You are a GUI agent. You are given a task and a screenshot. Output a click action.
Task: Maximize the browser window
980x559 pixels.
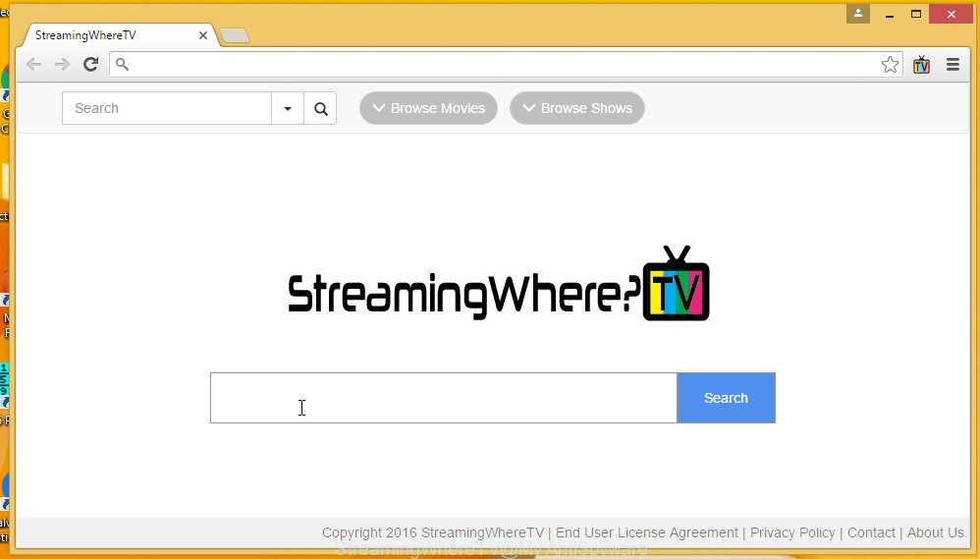click(x=916, y=14)
